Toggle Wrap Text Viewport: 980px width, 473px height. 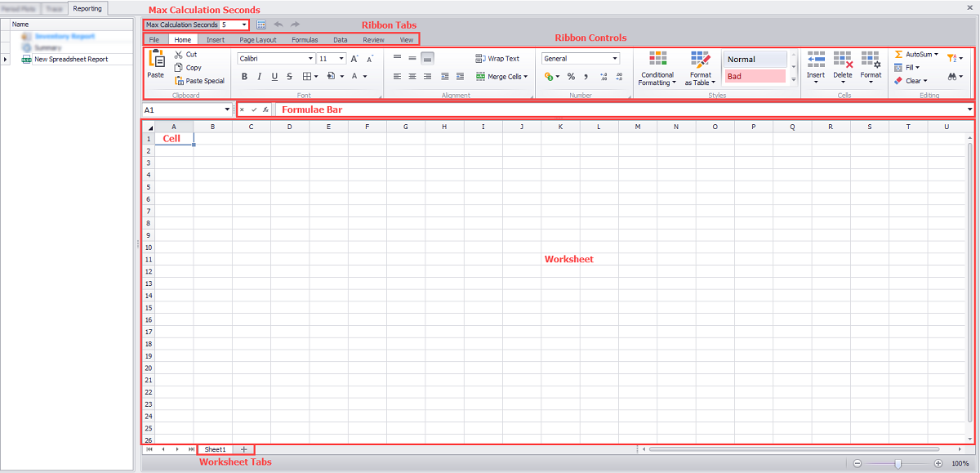click(497, 59)
